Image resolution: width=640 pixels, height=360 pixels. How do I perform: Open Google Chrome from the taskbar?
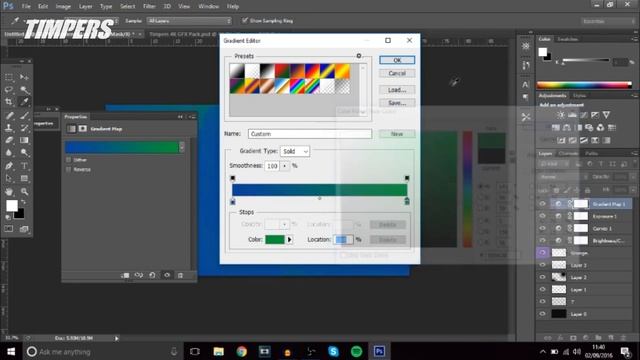coord(242,351)
